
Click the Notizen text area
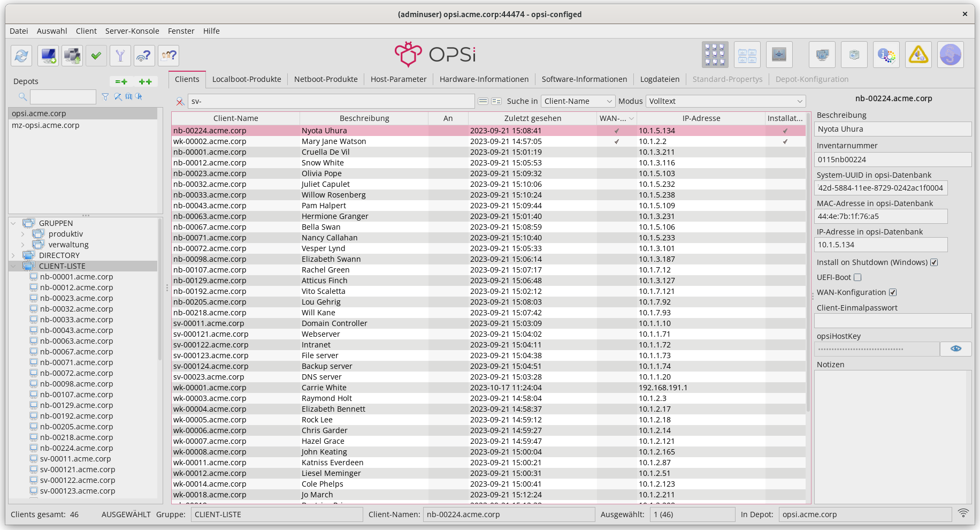point(893,436)
